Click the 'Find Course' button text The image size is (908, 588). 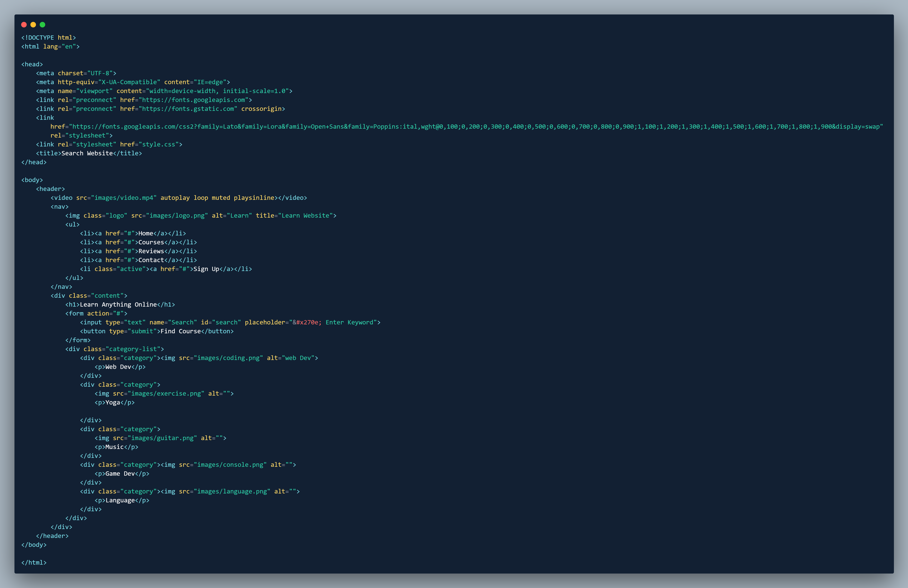click(181, 332)
